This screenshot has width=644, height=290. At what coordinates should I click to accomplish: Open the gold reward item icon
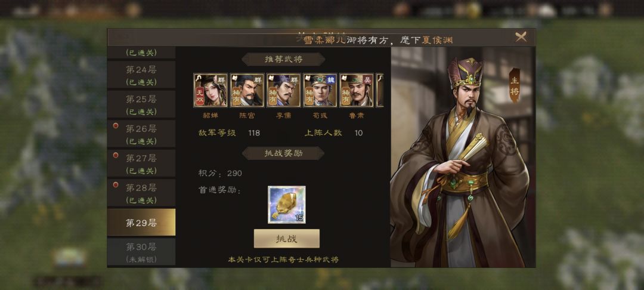(287, 205)
